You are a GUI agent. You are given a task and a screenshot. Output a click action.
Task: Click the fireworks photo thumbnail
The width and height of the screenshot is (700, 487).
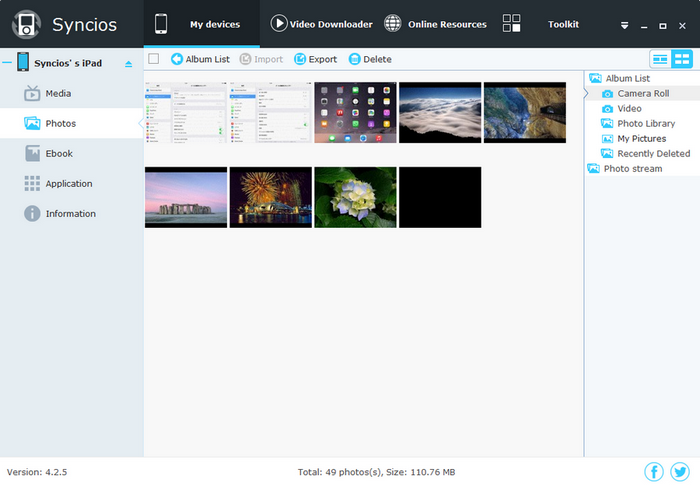pyautogui.click(x=270, y=197)
